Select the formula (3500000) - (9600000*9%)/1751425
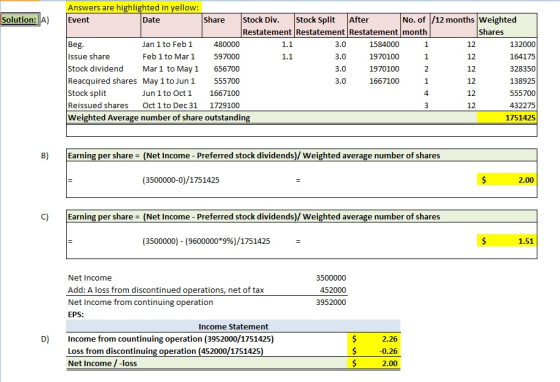The width and height of the screenshot is (560, 382). (206, 241)
